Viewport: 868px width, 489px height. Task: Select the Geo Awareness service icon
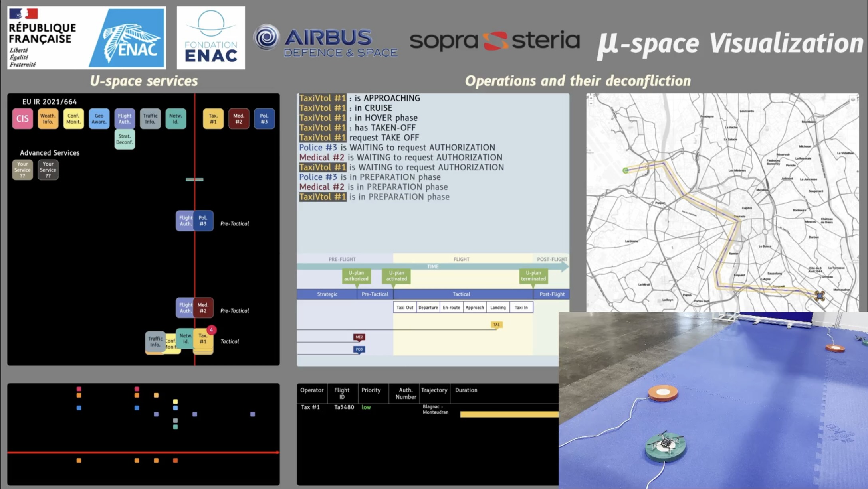click(99, 118)
